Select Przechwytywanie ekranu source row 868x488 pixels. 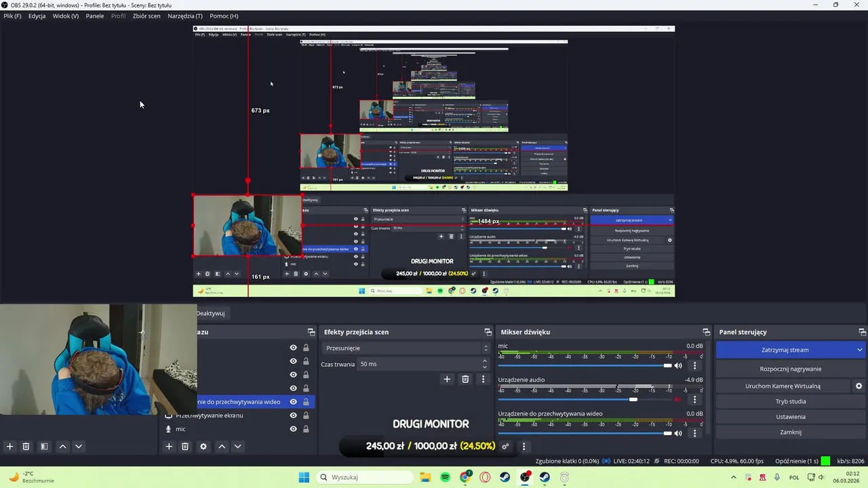pyautogui.click(x=237, y=415)
